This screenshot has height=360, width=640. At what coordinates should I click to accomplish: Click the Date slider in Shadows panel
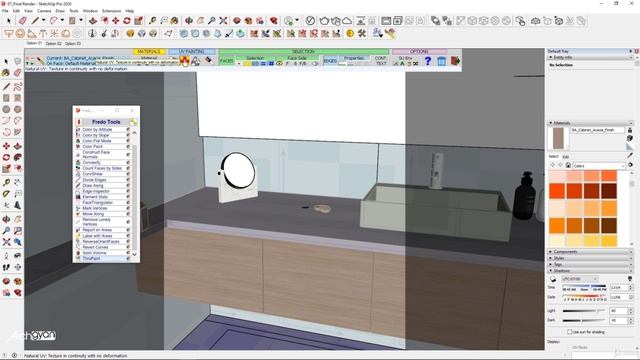tap(584, 297)
